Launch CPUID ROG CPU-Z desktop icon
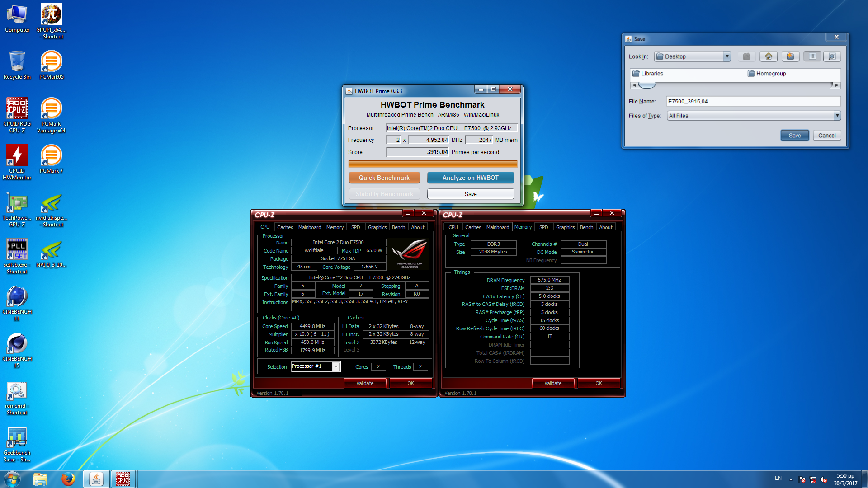This screenshot has height=488, width=868. click(x=17, y=115)
